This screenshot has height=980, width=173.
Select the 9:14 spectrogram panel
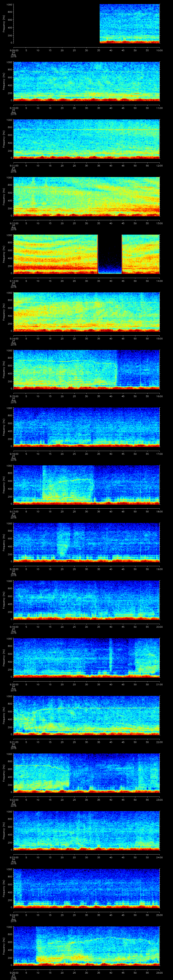86,312
